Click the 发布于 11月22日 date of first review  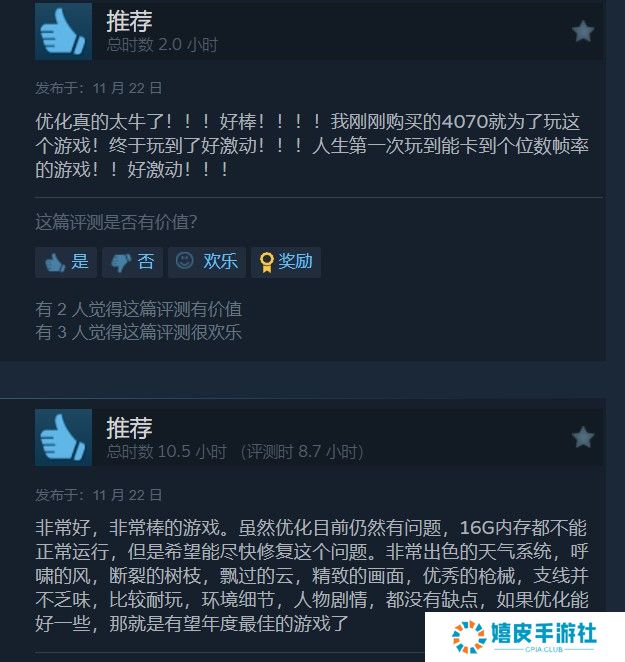[98, 88]
